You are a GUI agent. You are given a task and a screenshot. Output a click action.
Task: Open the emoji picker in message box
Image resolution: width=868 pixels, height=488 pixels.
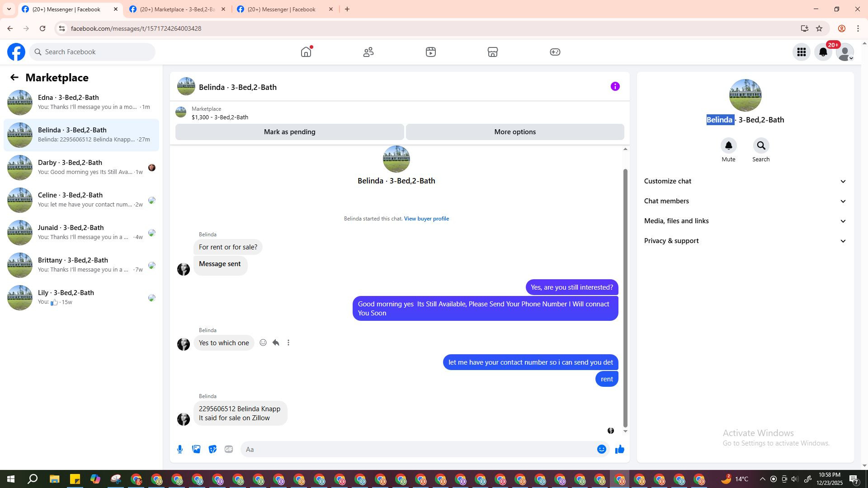[x=601, y=449]
